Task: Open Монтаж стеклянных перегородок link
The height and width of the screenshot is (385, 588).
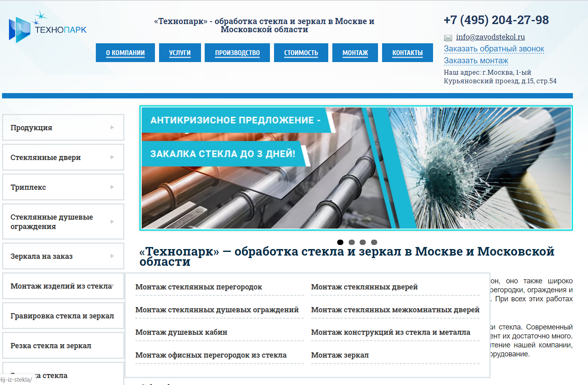Action: (x=199, y=287)
